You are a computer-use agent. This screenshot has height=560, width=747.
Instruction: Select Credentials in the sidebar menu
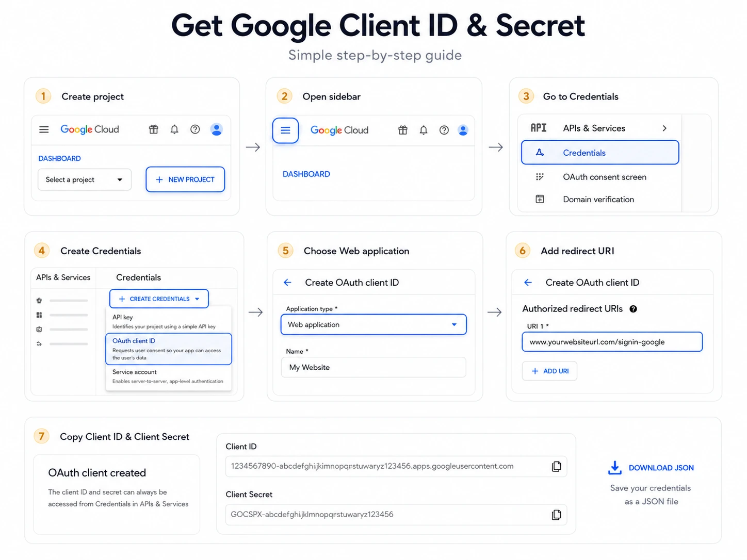pos(600,153)
